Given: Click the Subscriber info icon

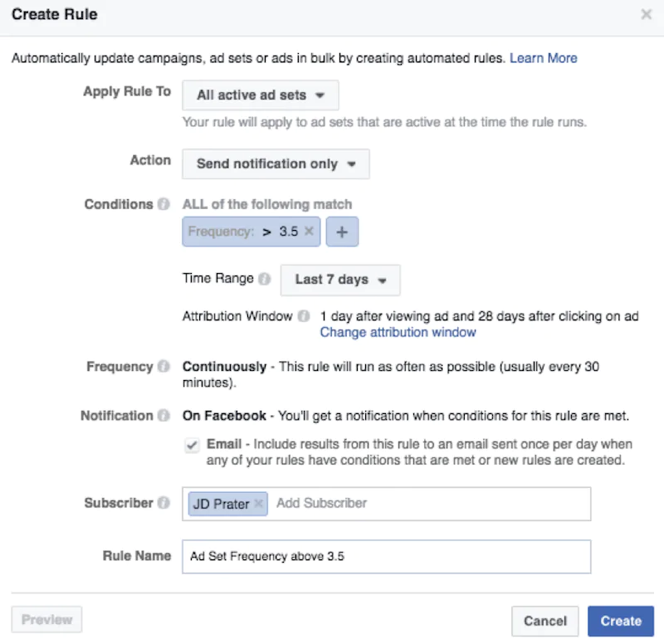Looking at the screenshot, I should click(165, 503).
